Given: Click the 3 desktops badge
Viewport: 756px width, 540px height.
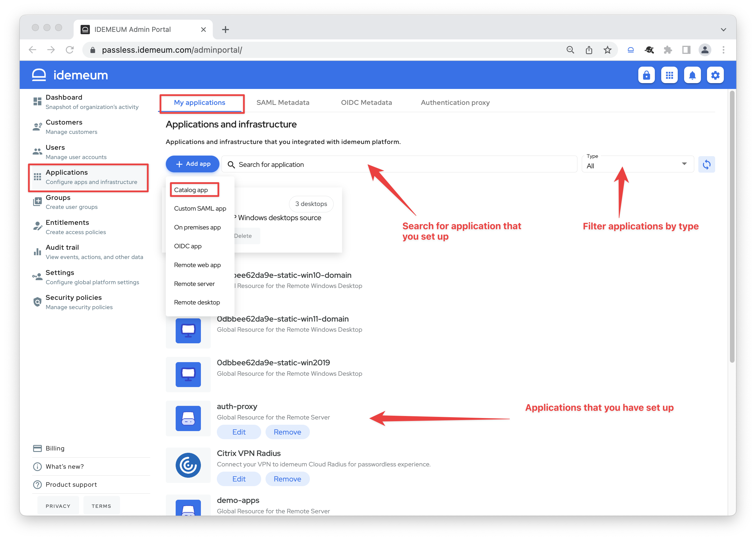Looking at the screenshot, I should (x=311, y=204).
